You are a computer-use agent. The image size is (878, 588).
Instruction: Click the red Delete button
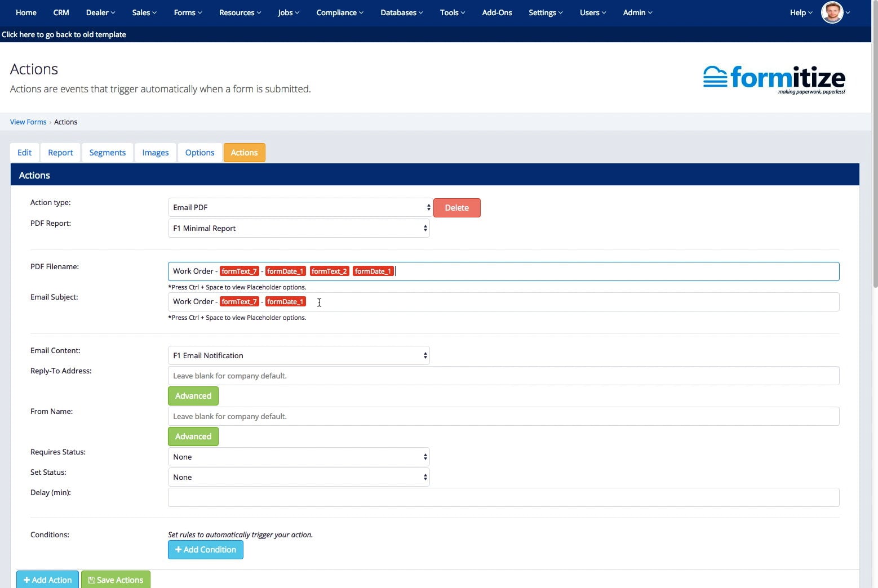457,208
